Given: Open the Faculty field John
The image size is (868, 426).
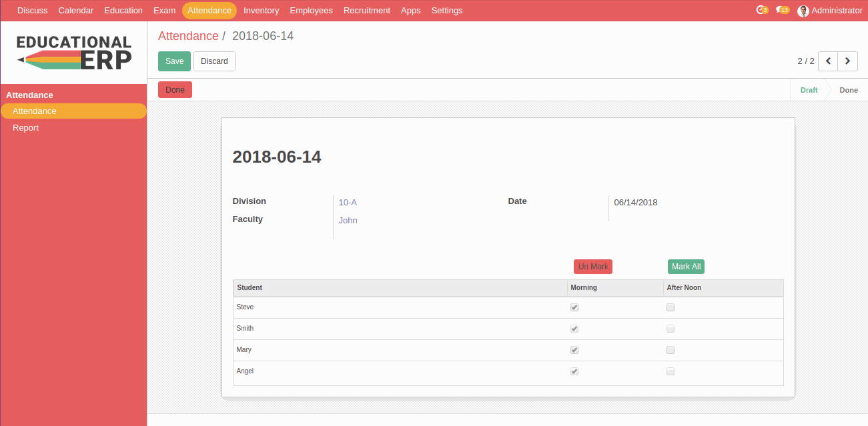Looking at the screenshot, I should [x=348, y=221].
